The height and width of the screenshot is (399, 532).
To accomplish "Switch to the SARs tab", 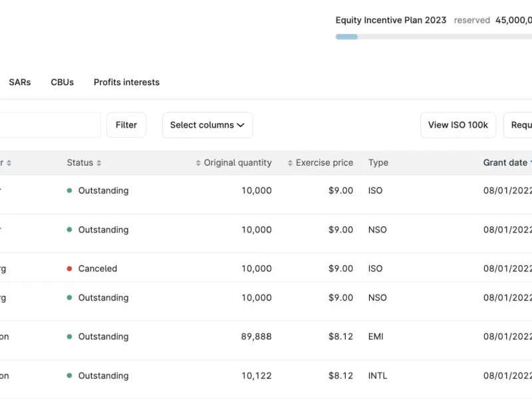I will (20, 82).
